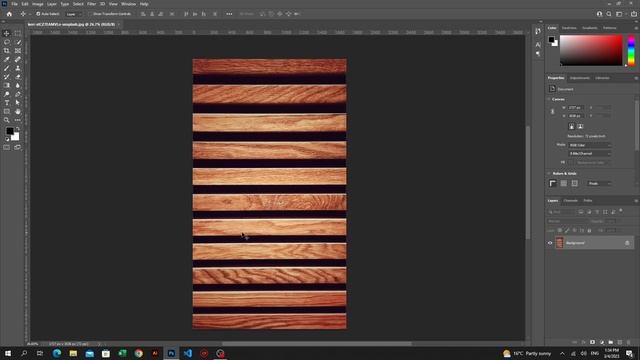Set canvas to portrait orientation
Viewport: 640px width, 360px height.
(x=571, y=127)
